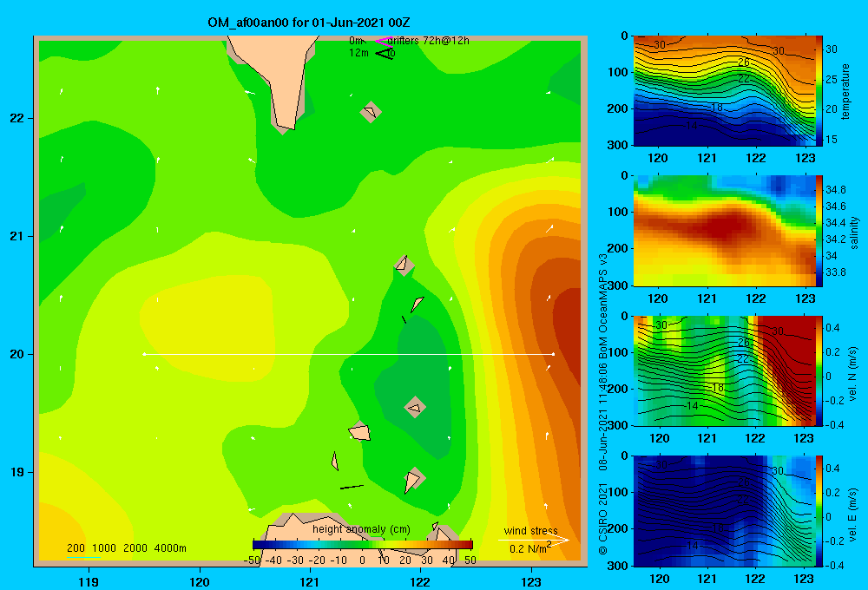Click the cyan 200m contour legend line
The width and height of the screenshot is (868, 590).
pos(84,557)
